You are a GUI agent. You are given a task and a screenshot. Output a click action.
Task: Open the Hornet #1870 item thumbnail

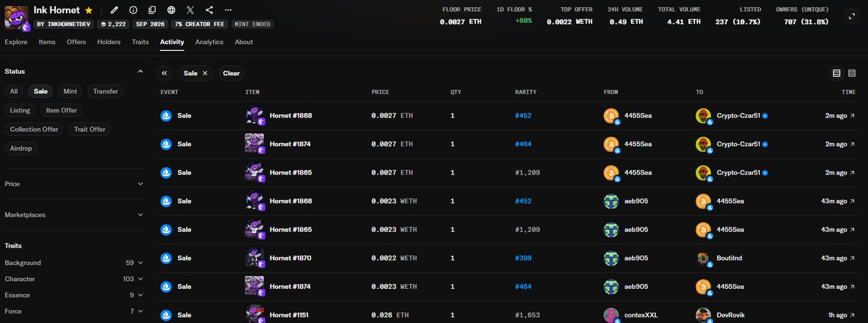pos(255,259)
